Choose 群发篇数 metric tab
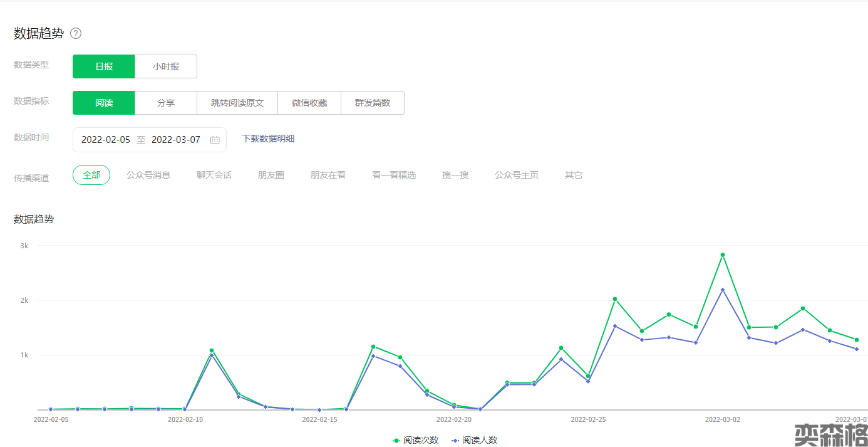Image resolution: width=868 pixels, height=447 pixels. pyautogui.click(x=373, y=103)
